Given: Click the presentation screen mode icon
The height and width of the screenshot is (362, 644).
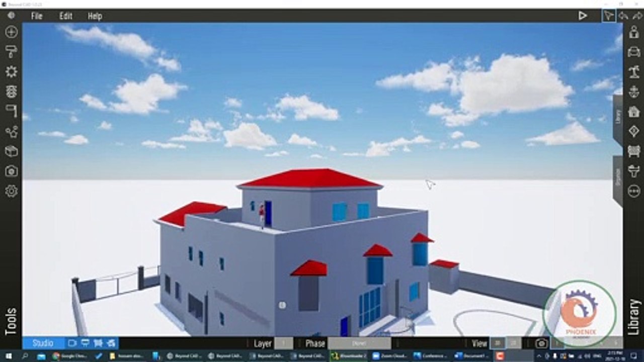Looking at the screenshot, I should [85, 343].
